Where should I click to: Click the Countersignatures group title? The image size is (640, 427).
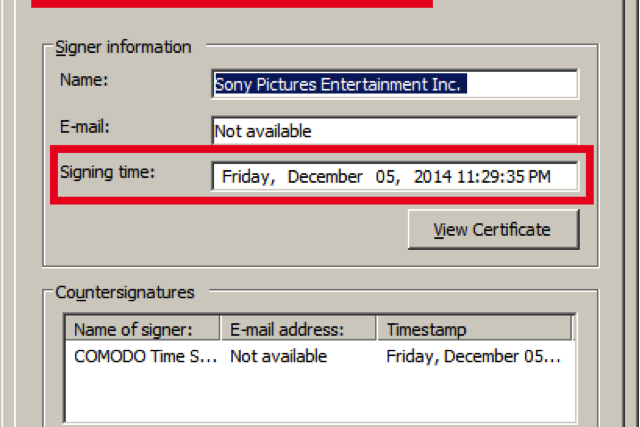(124, 293)
